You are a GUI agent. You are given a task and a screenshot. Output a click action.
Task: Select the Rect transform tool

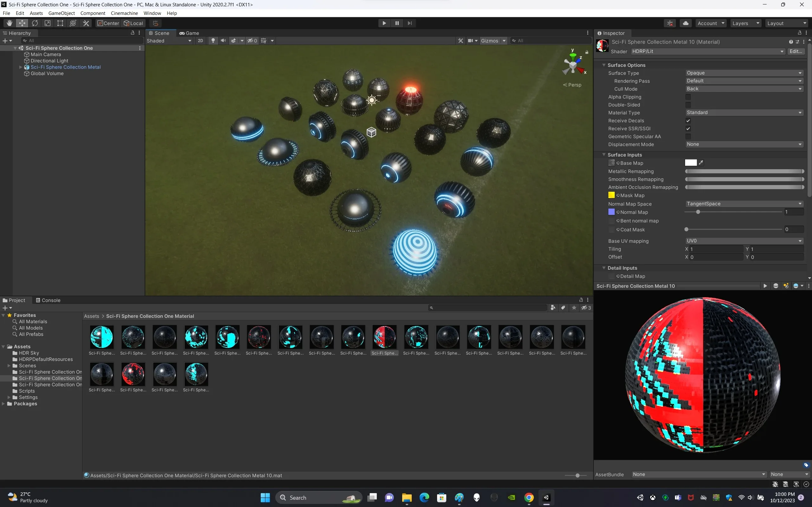60,23
